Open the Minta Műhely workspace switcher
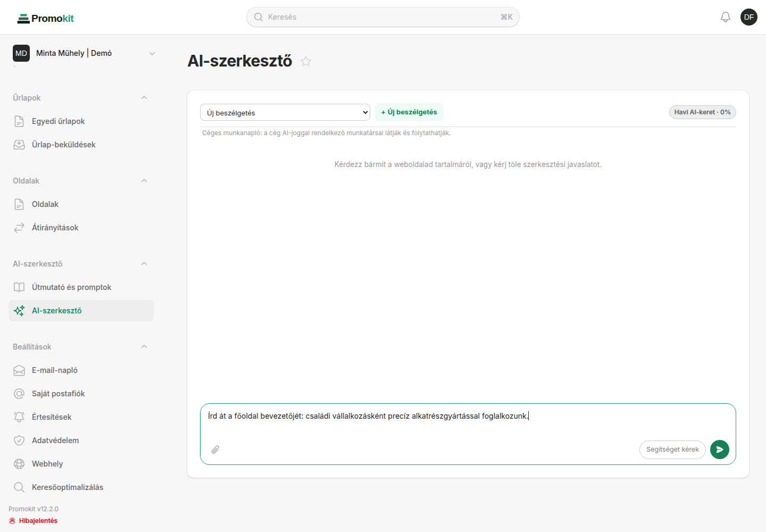This screenshot has height=532, width=766. 84,53
